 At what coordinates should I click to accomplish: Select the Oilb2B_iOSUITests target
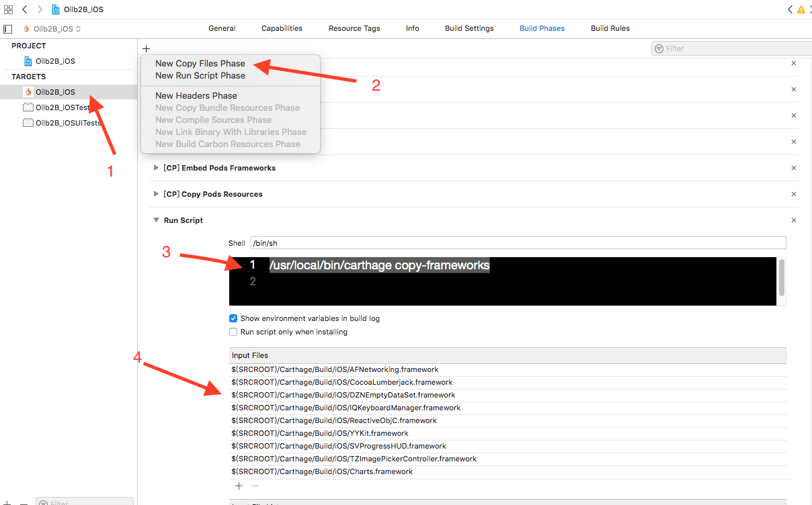[x=62, y=123]
